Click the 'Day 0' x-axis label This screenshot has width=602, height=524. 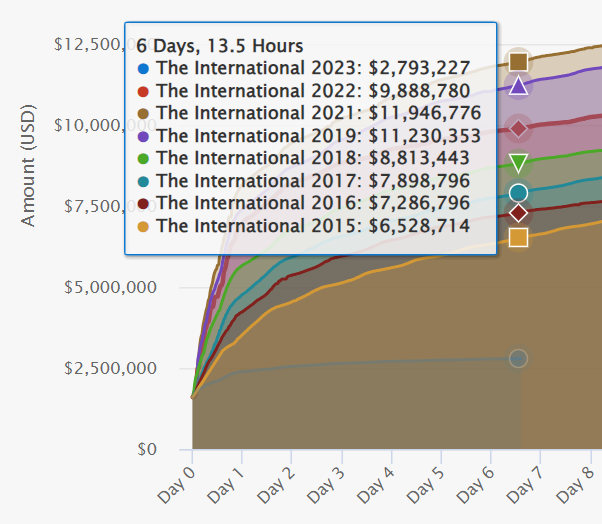[177, 485]
